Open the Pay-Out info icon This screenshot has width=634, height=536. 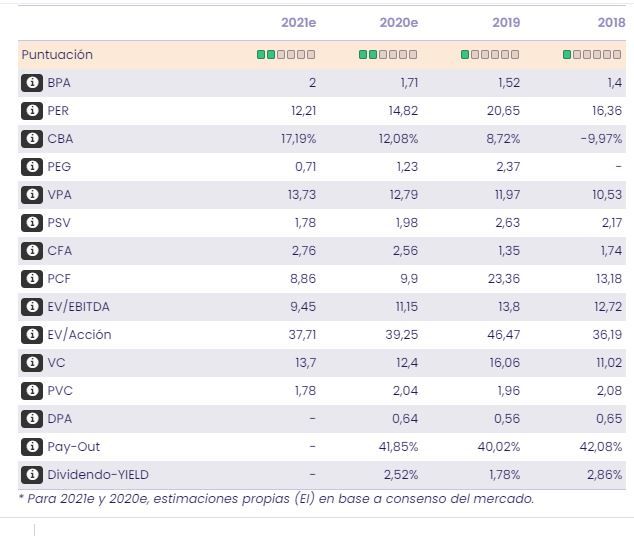point(32,447)
